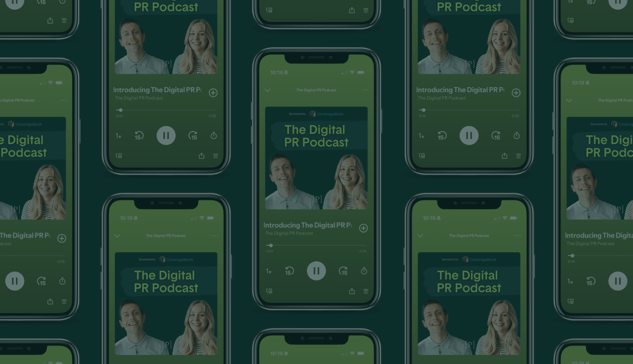Collapse the player chevron on the phone whose cover shows only the man
Viewport: 633px width, 364px height.
[x=569, y=100]
